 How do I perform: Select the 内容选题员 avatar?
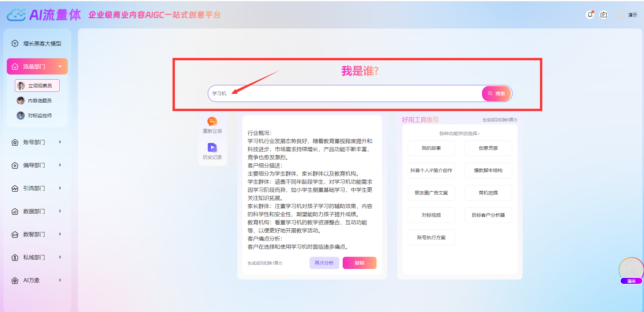coord(21,100)
